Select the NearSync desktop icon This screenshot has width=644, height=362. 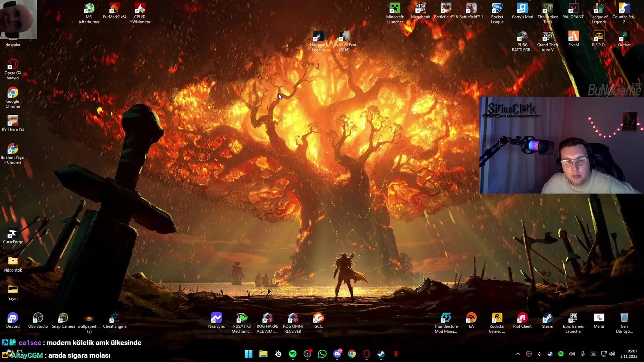(216, 321)
